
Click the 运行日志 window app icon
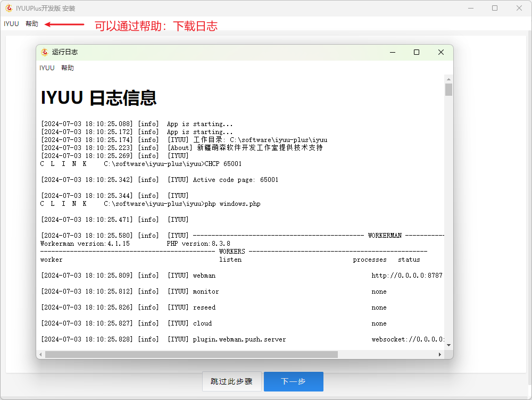click(45, 52)
